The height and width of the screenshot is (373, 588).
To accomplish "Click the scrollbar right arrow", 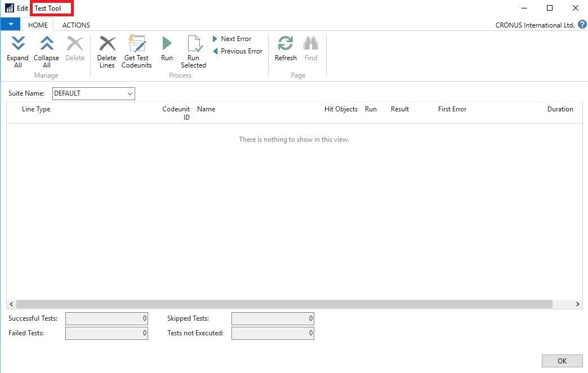I will click(578, 304).
